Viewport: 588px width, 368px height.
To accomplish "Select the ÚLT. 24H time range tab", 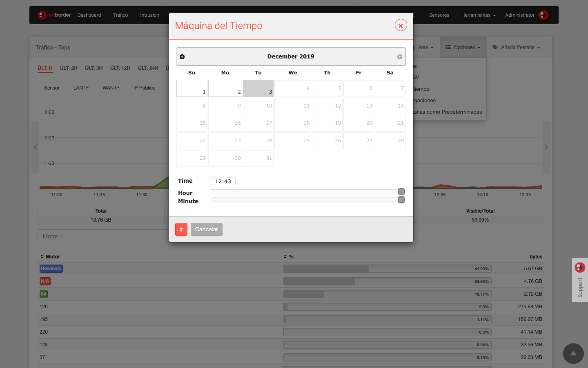I will 148,68.
